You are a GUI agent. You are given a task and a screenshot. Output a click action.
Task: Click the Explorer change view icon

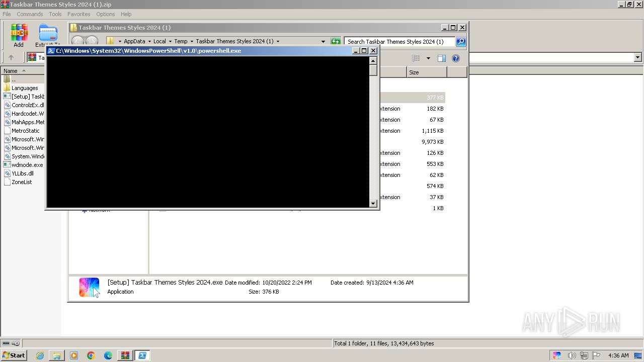tap(416, 58)
